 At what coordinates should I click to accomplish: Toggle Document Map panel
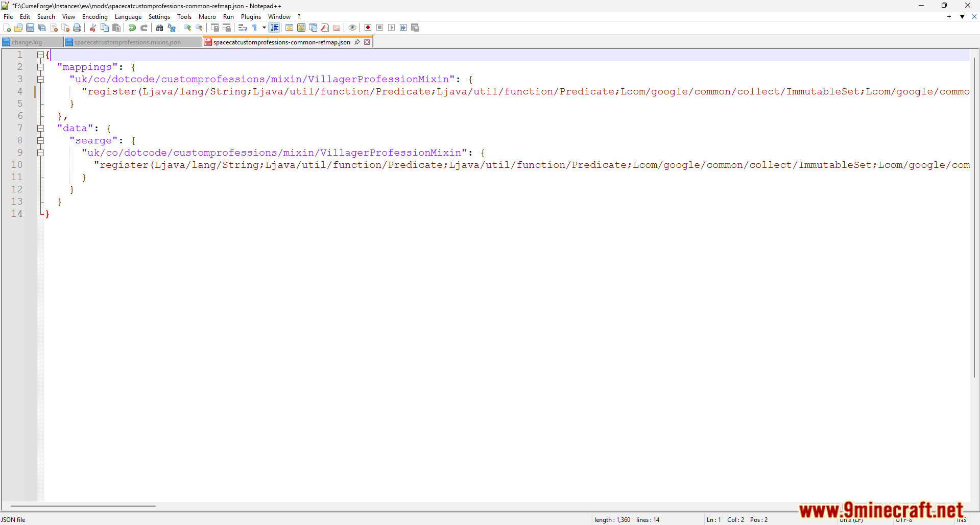coord(301,28)
